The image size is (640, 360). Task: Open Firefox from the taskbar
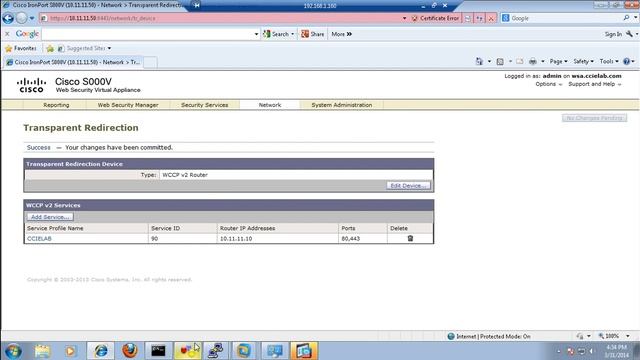[x=130, y=351]
